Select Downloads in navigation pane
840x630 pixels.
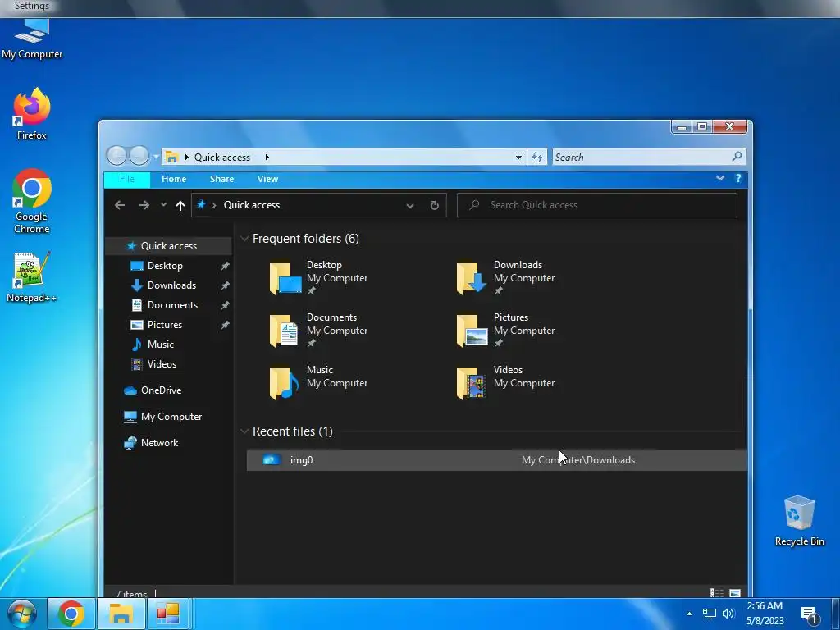point(171,285)
